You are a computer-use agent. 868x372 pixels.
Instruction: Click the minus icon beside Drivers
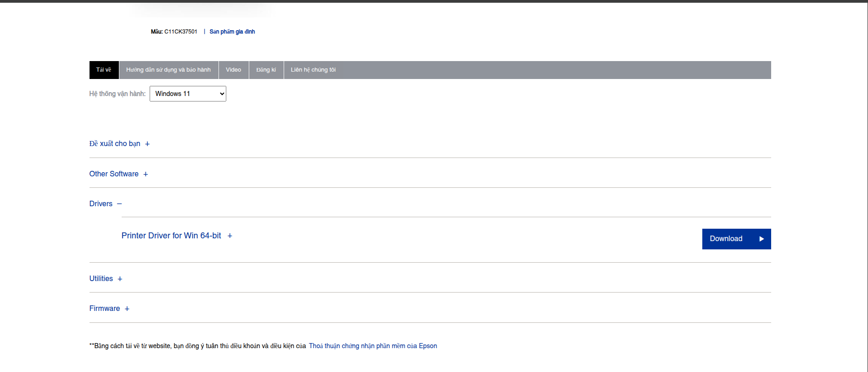pyautogui.click(x=119, y=204)
